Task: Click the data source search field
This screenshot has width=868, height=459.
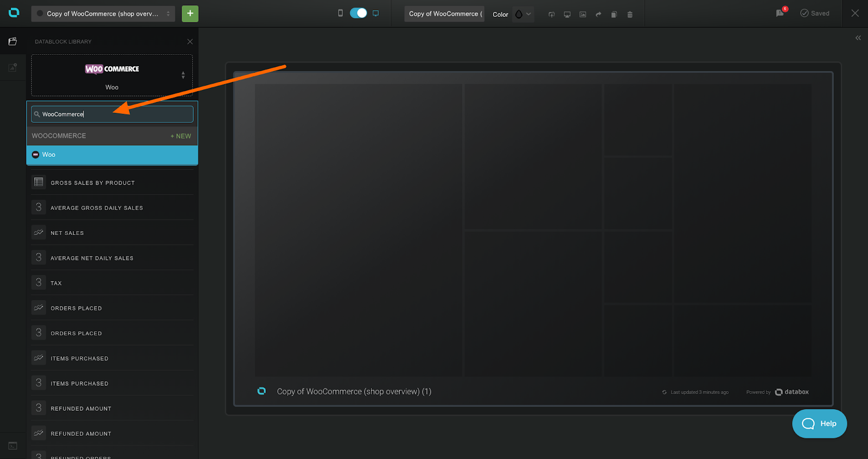Action: click(112, 114)
